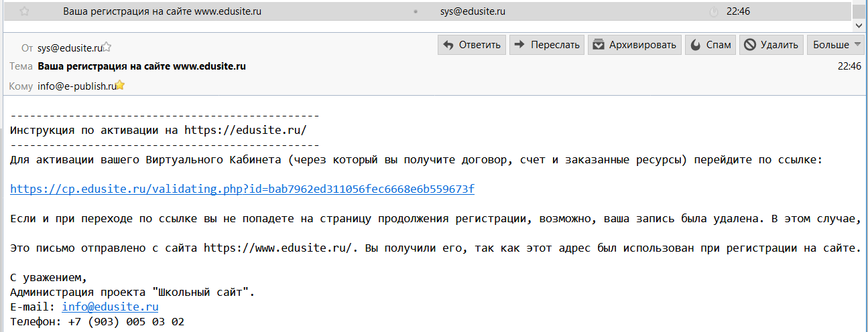Image resolution: width=868 pixels, height=332 pixels.
Task: Delete the message with Удалить
Action: coord(771,45)
